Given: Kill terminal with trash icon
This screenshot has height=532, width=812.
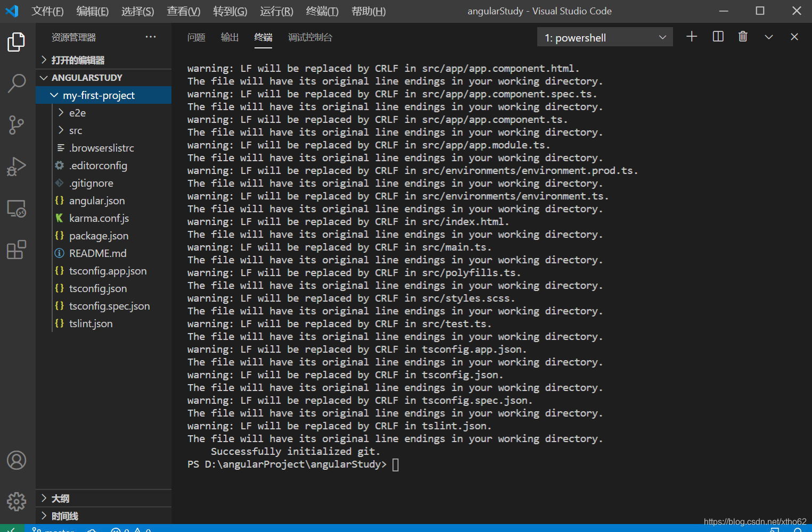Looking at the screenshot, I should pos(743,37).
